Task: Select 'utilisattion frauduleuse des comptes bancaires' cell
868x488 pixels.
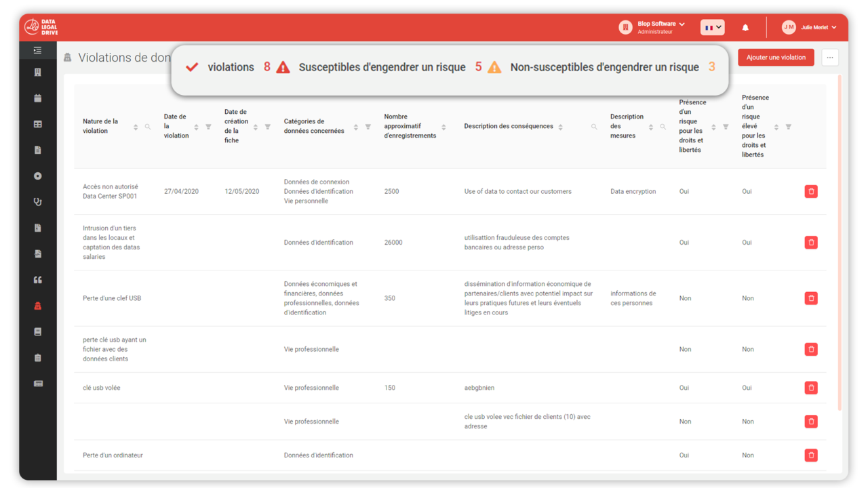Action: coord(517,243)
